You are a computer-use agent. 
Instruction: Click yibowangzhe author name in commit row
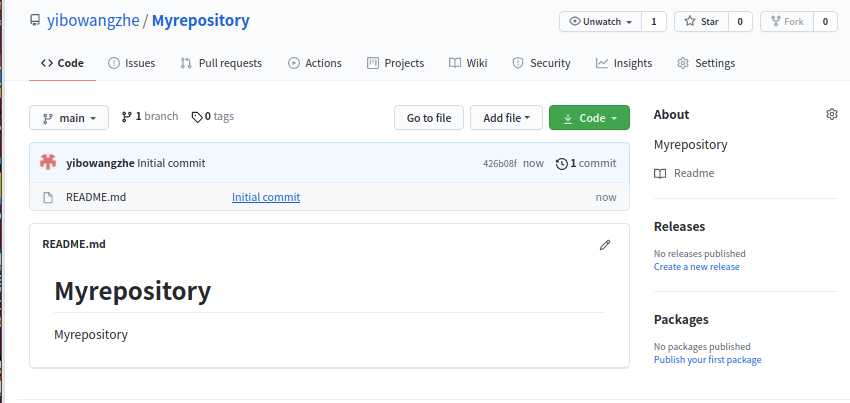point(100,163)
